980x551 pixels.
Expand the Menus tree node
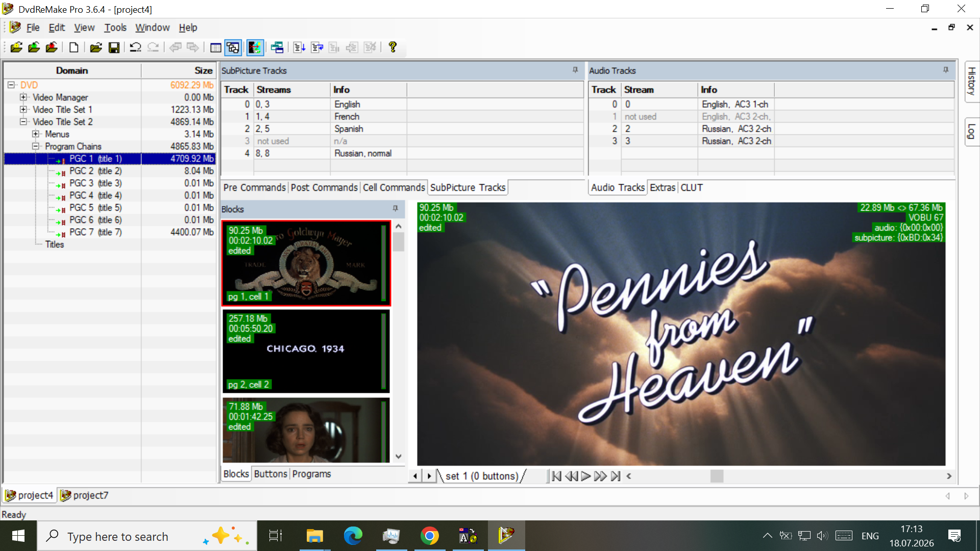[36, 134]
